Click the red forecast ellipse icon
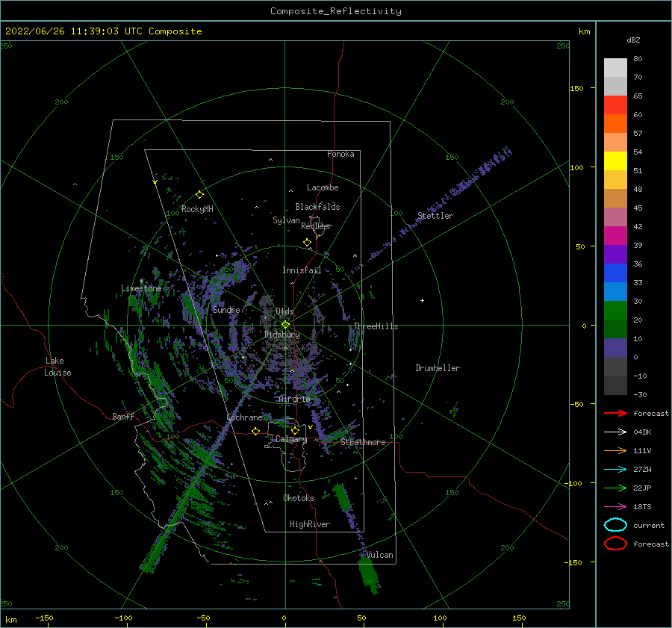This screenshot has width=672, height=628. click(615, 544)
